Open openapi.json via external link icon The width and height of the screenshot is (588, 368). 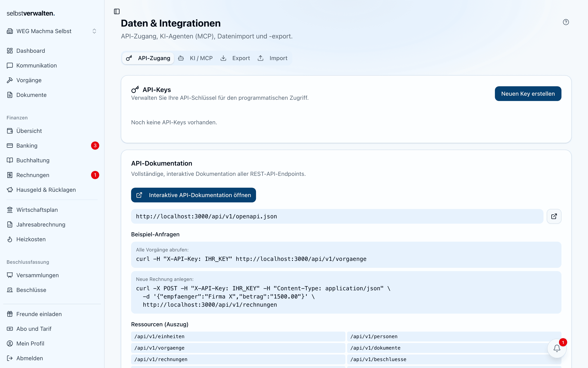tap(554, 216)
